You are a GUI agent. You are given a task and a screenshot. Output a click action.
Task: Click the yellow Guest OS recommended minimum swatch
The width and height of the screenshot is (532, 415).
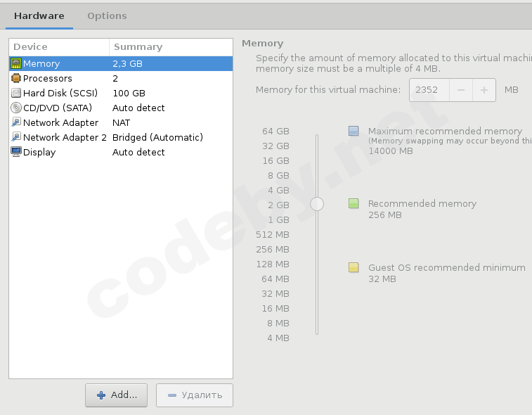353,267
